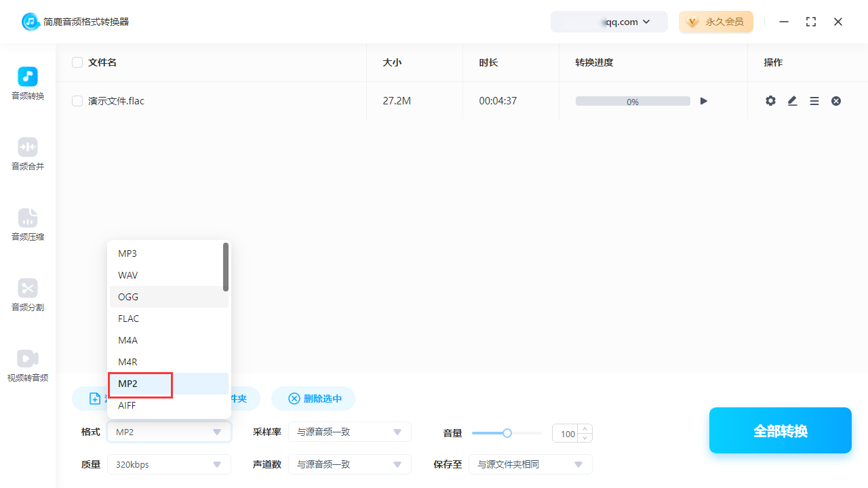This screenshot has width=868, height=488.
Task: Open settings gear for 演示文件.flac
Action: [x=770, y=100]
